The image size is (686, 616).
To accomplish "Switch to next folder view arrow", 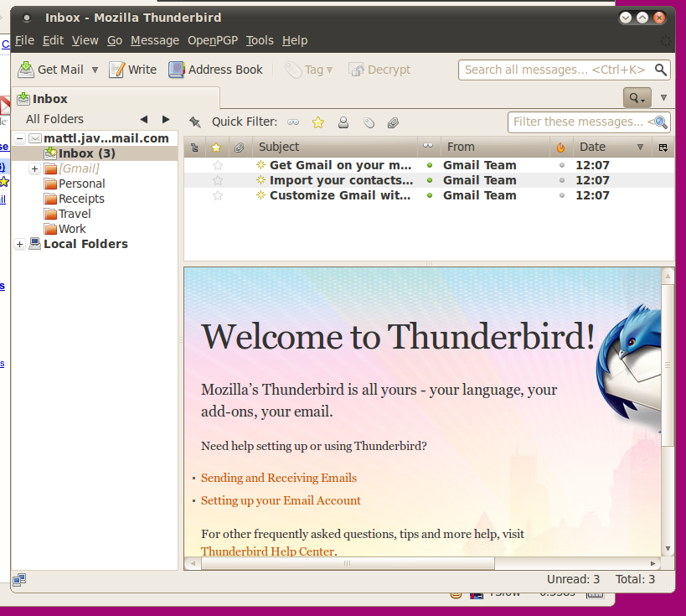I will (166, 119).
